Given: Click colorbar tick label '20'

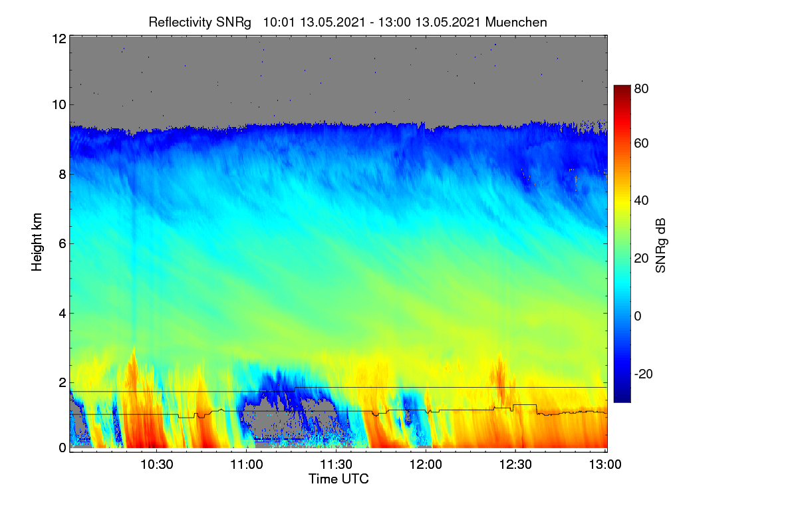Looking at the screenshot, I should click(641, 259).
